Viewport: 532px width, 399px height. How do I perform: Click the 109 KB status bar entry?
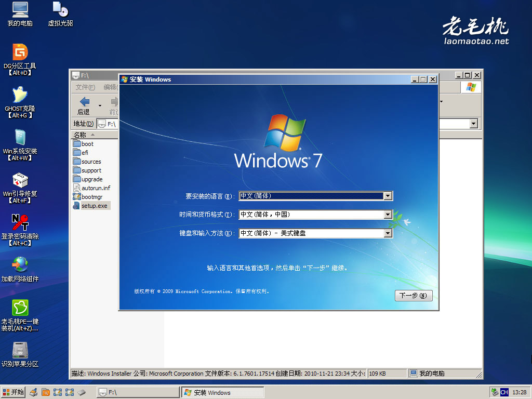coord(387,374)
